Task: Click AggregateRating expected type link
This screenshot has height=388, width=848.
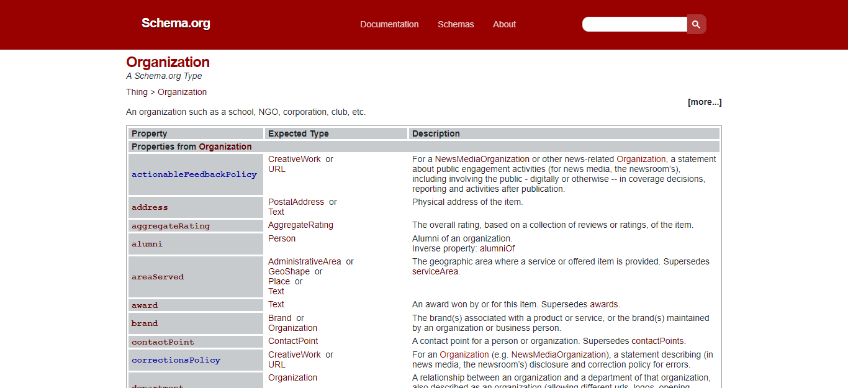Action: 301,225
